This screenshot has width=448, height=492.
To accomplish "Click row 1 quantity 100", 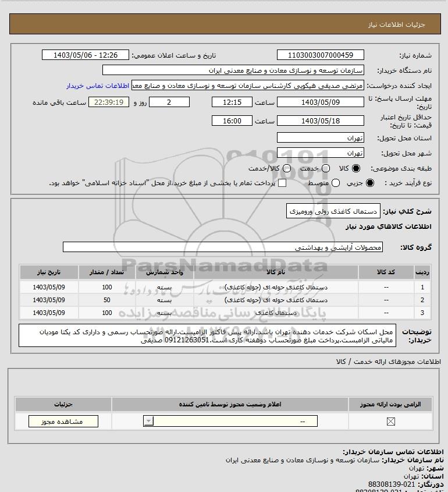I will coord(107,287).
